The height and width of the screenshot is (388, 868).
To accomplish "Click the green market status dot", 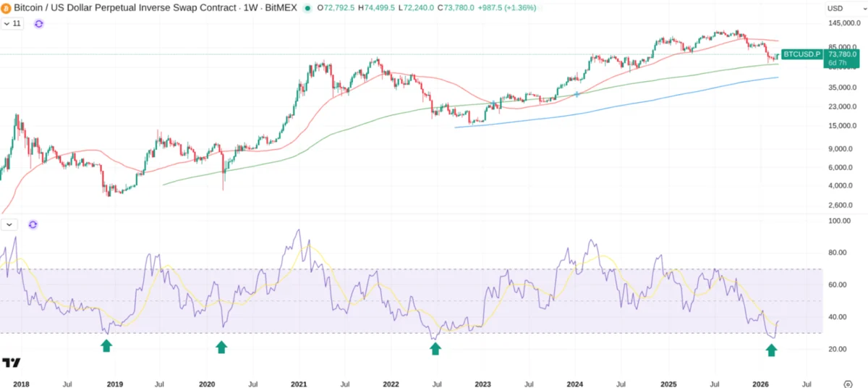I will [x=308, y=8].
